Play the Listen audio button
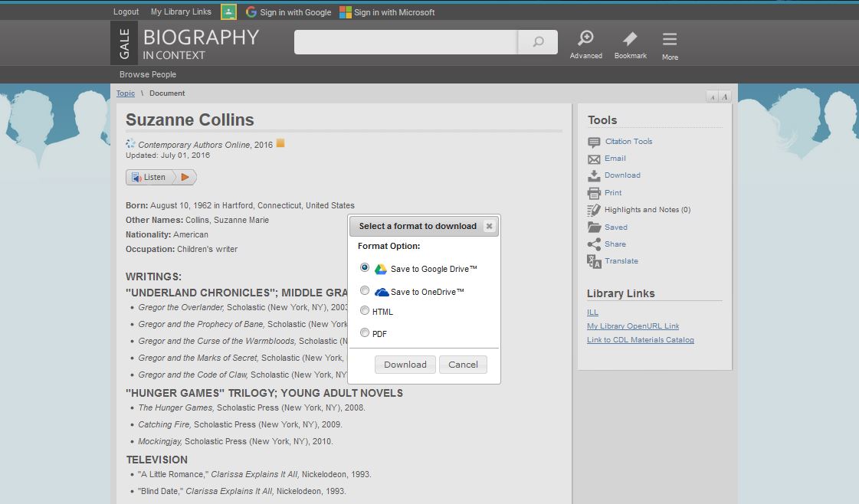859x504 pixels. [x=185, y=177]
